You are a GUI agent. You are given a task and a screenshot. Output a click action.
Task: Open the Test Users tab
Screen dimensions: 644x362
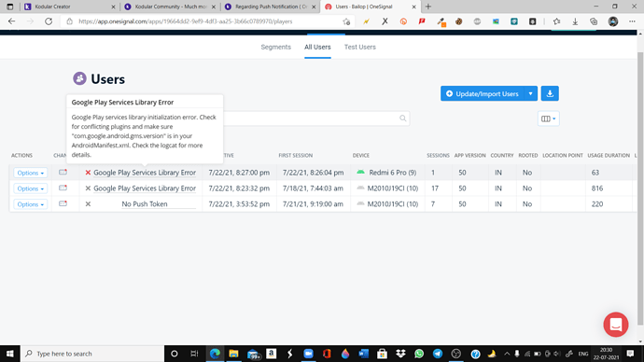(x=359, y=47)
